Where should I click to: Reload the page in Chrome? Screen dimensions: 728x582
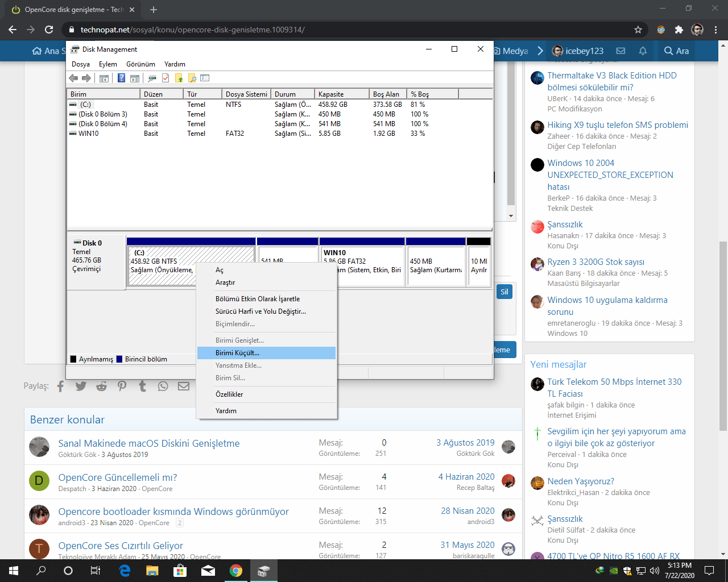[49, 30]
